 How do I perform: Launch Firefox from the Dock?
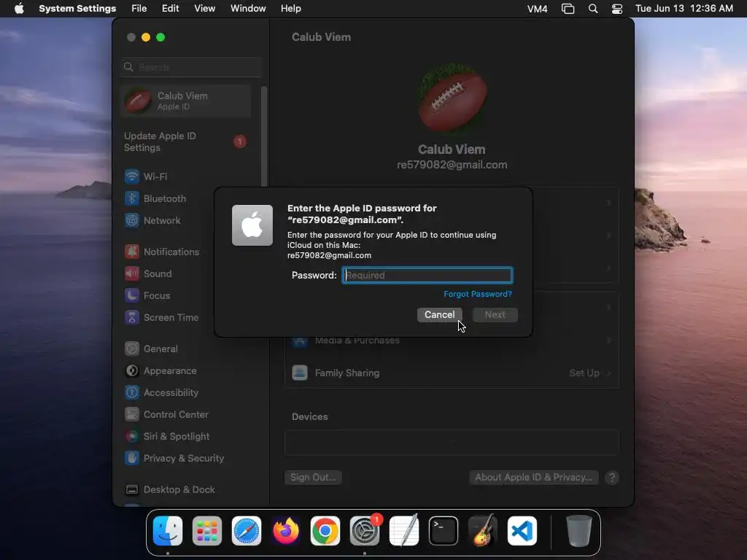pos(286,531)
